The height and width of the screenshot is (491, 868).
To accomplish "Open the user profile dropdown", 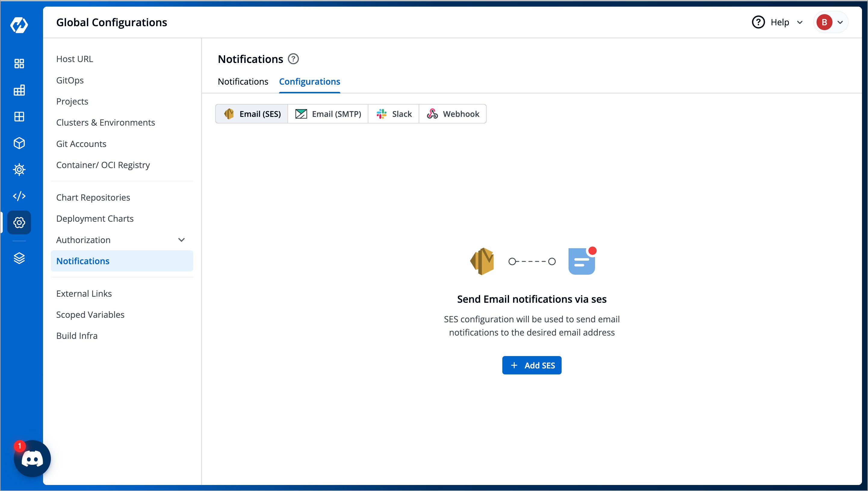I will click(830, 22).
